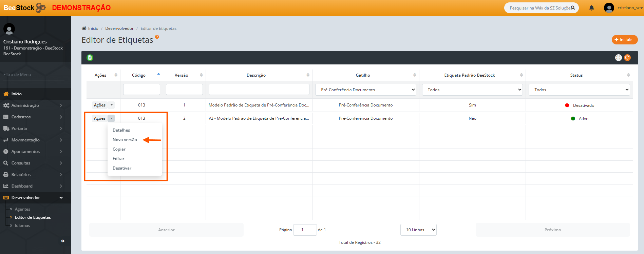This screenshot has width=644, height=254.
Task: Expand Ações dropdown for version 1 row
Action: coord(111,105)
